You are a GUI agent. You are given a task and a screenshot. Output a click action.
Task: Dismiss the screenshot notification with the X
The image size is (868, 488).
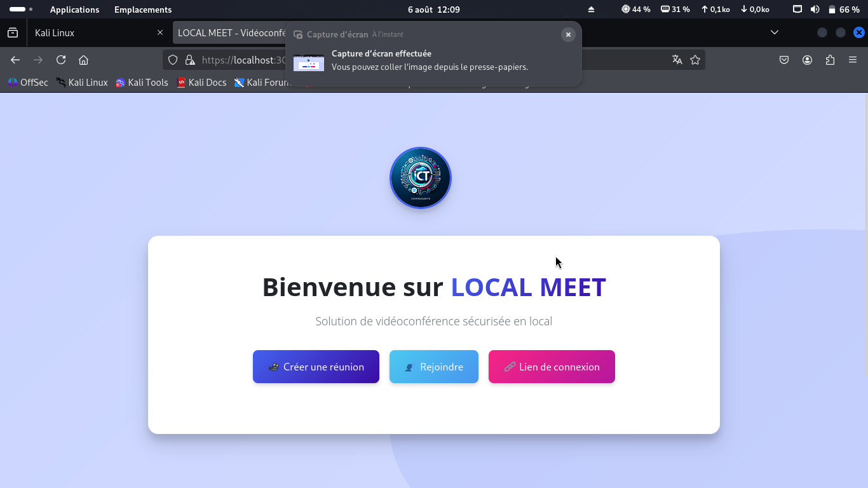568,34
